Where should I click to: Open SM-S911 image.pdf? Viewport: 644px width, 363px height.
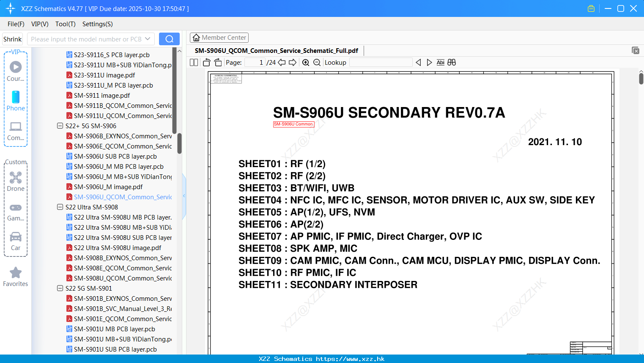98,95
